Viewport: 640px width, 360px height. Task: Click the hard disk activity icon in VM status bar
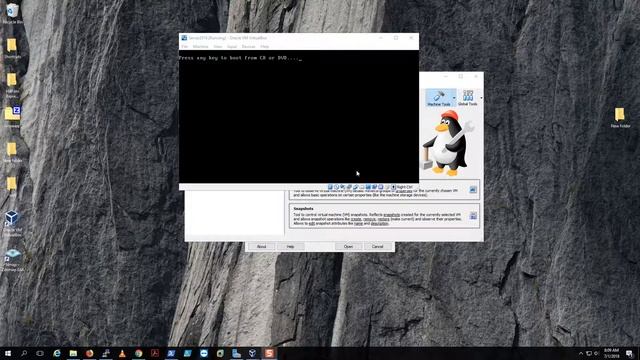[330, 187]
